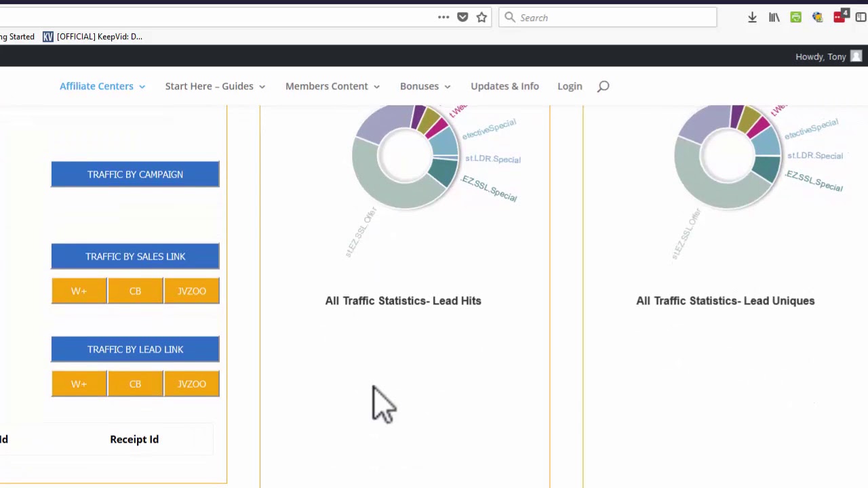
Task: Click the red extension icon with badge 4
Action: coord(840,17)
